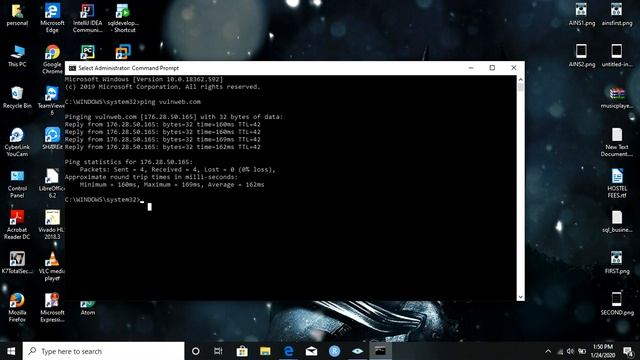Select musicplayer archive on desktop
The height and width of the screenshot is (360, 640).
tap(617, 98)
